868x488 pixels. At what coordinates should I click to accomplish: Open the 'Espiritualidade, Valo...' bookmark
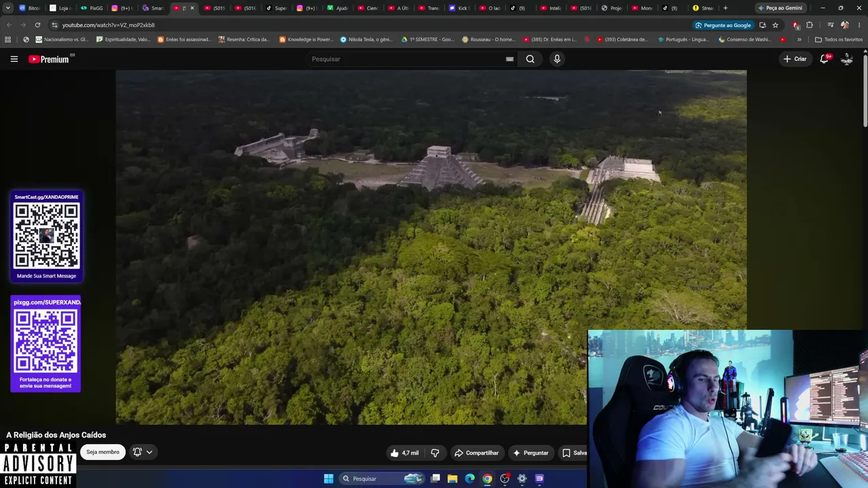pyautogui.click(x=123, y=39)
